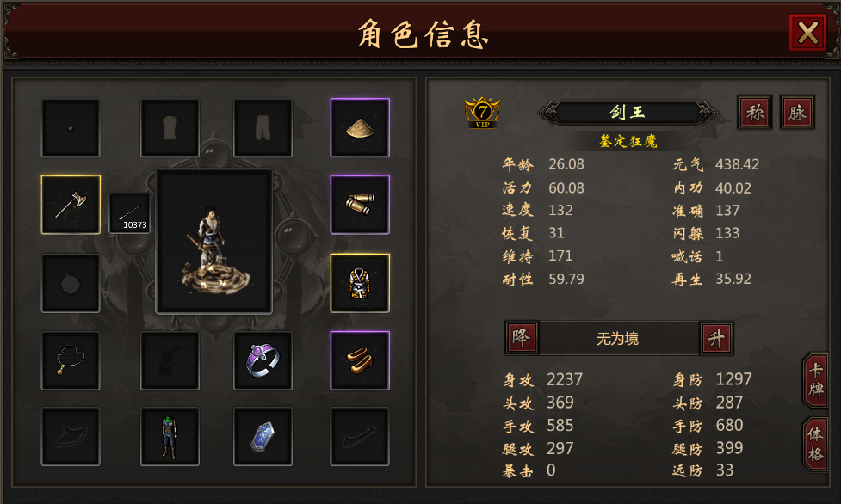Select the green-haired costume slot
This screenshot has height=504, width=841.
pos(170,436)
